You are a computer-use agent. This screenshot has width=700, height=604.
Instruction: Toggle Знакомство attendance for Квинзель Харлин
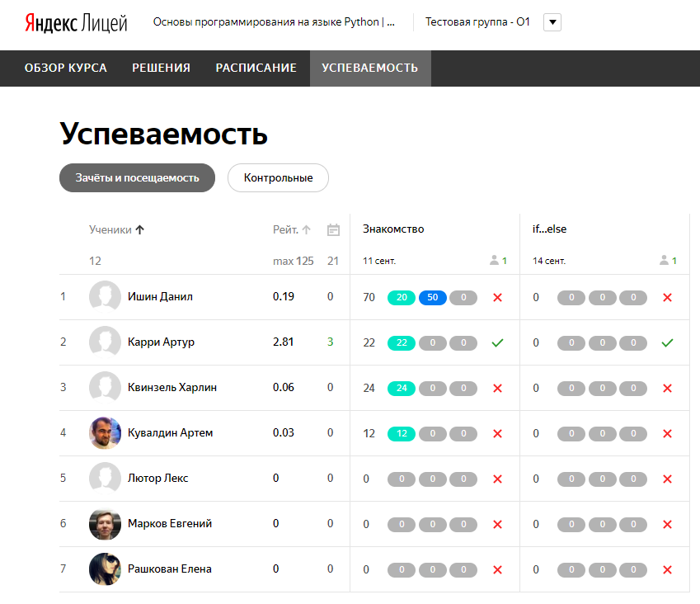[497, 388]
